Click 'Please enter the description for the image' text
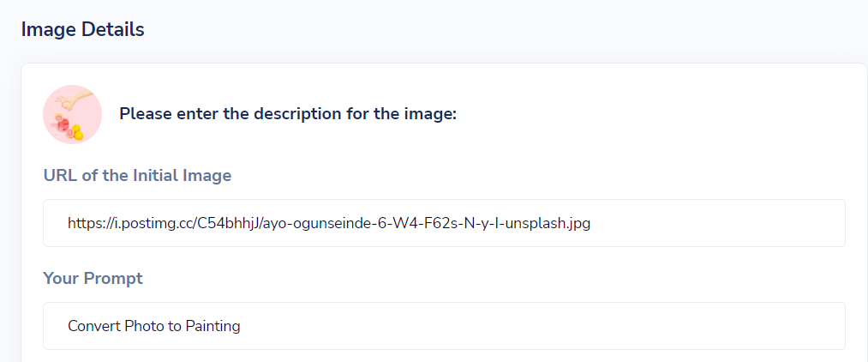The image size is (868, 362). tap(288, 114)
